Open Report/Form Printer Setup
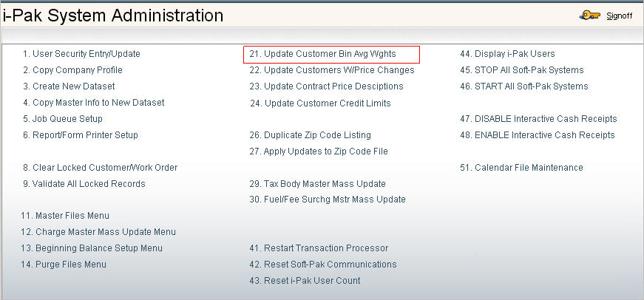 tap(80, 135)
